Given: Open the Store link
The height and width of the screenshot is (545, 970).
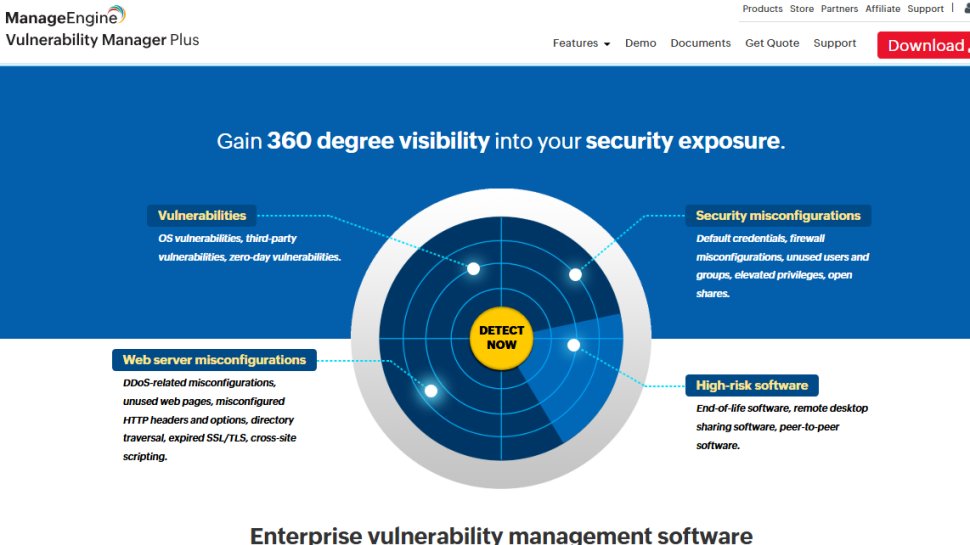Looking at the screenshot, I should 801,9.
